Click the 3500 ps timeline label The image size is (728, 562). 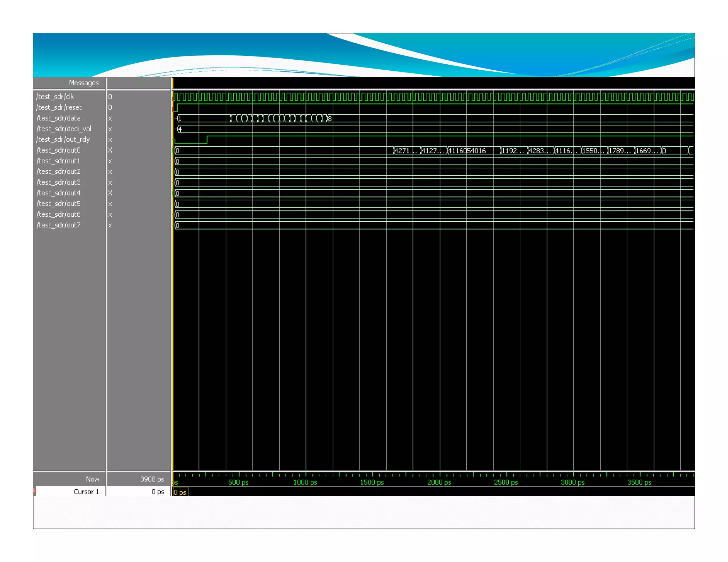pos(639,482)
